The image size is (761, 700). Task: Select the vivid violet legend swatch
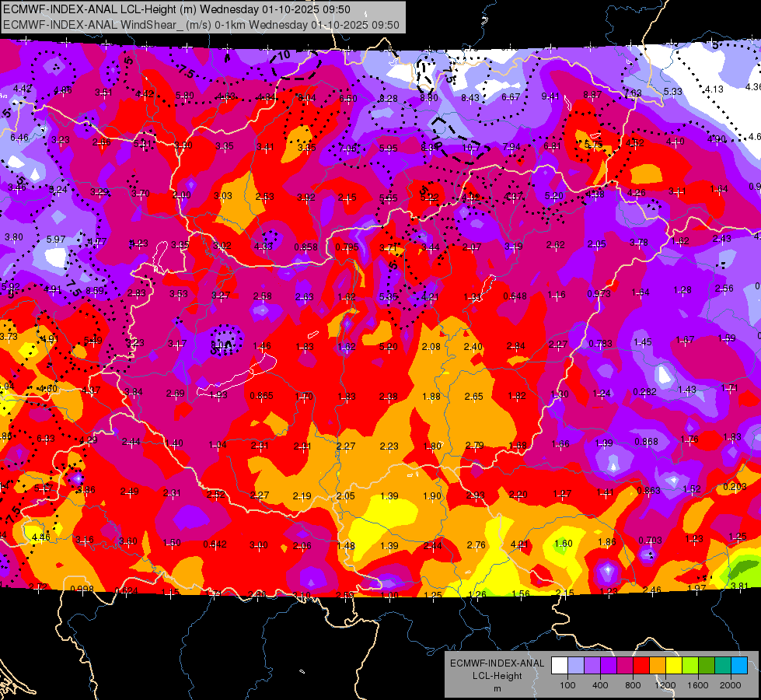[609, 665]
